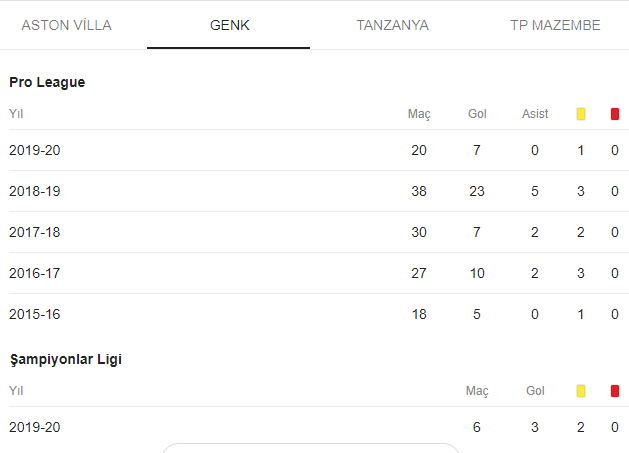The width and height of the screenshot is (629, 453).
Task: Click the Maç column header in Pro League
Action: [419, 114]
